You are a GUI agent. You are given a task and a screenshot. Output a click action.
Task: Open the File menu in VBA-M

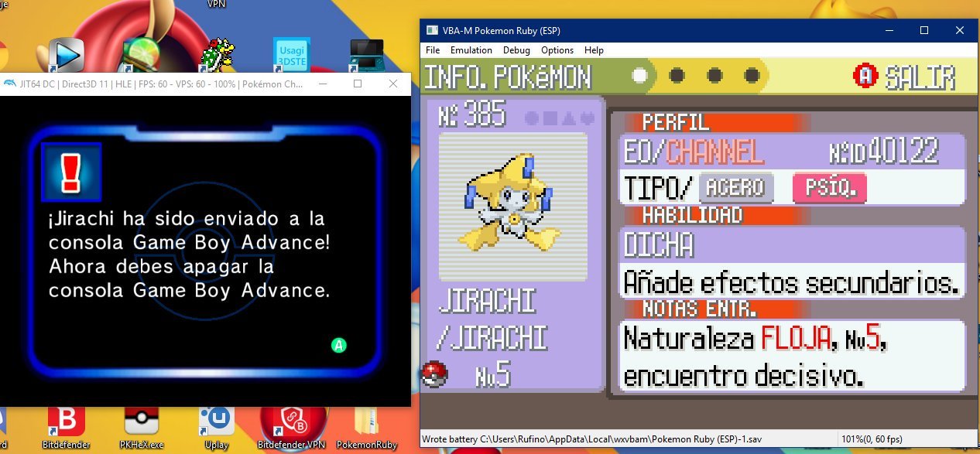(x=433, y=50)
